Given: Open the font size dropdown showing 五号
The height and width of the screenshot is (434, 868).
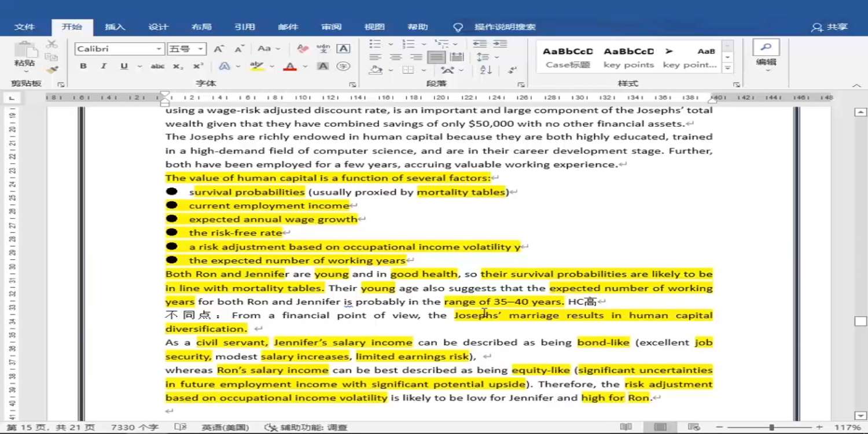Looking at the screenshot, I should click(200, 49).
